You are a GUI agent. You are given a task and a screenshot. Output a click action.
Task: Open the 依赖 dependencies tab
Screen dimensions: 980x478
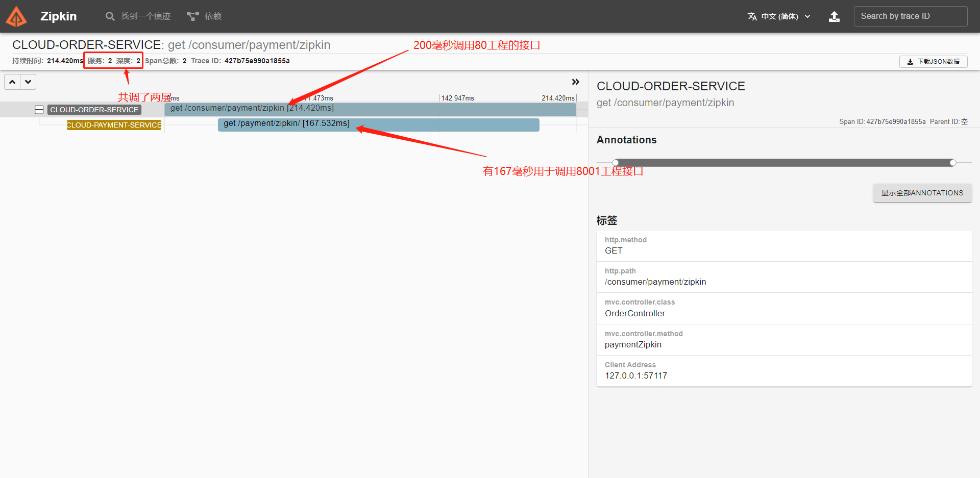coord(204,16)
